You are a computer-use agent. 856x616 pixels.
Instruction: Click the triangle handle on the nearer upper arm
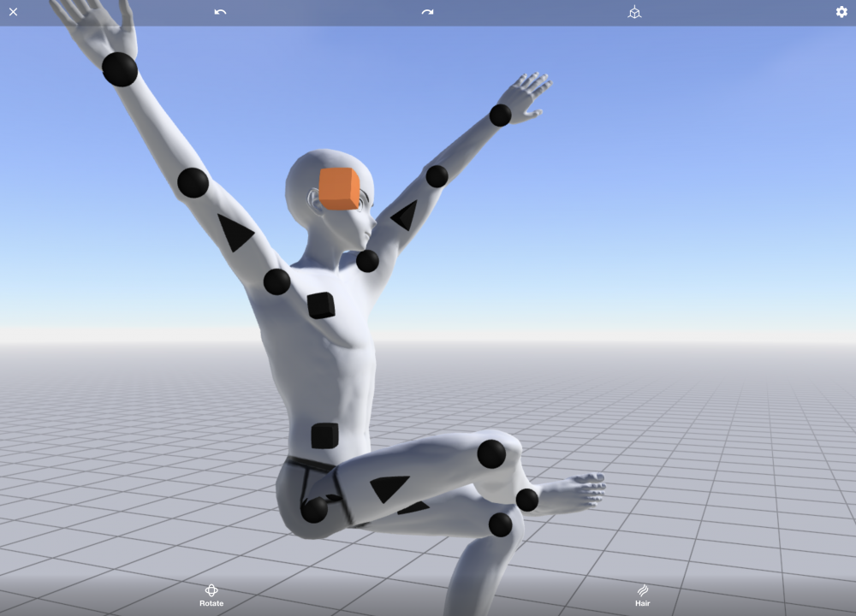coord(234,233)
